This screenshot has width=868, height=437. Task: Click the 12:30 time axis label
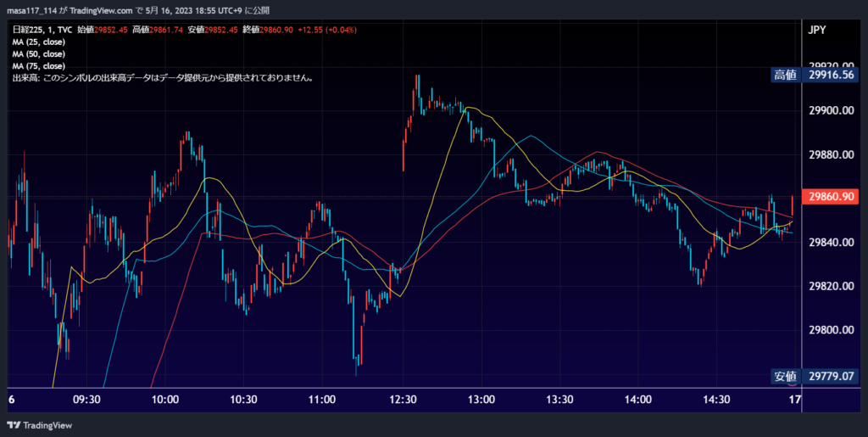click(403, 400)
